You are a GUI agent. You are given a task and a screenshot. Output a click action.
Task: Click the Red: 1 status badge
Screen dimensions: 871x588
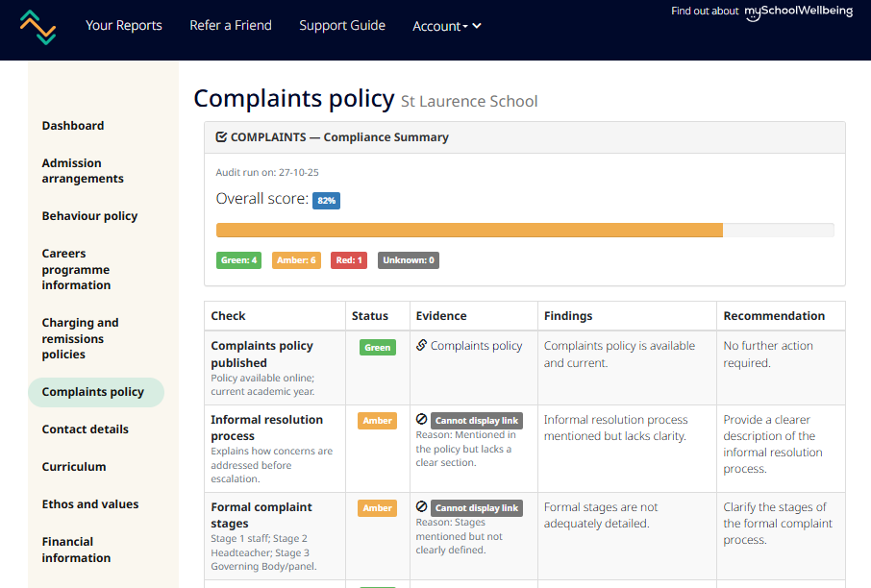(x=348, y=260)
